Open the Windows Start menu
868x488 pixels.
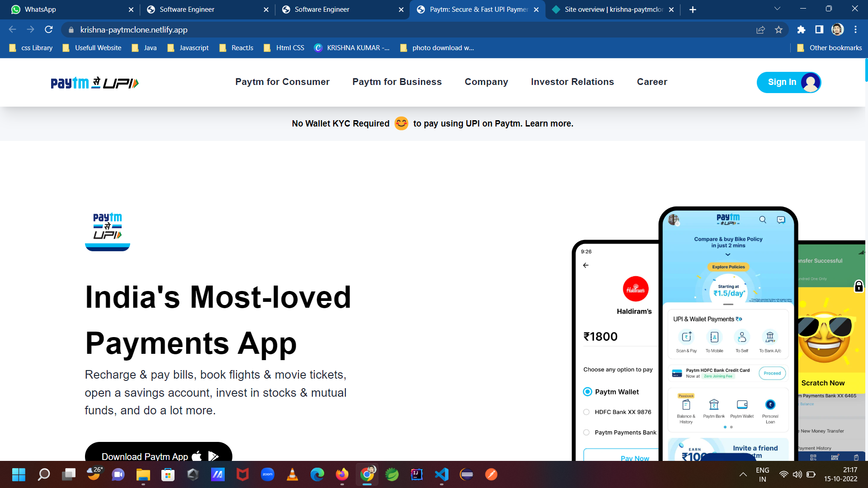(x=19, y=474)
